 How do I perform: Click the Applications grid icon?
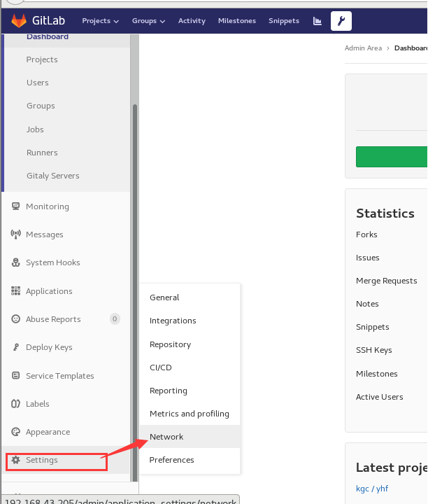pyautogui.click(x=15, y=290)
